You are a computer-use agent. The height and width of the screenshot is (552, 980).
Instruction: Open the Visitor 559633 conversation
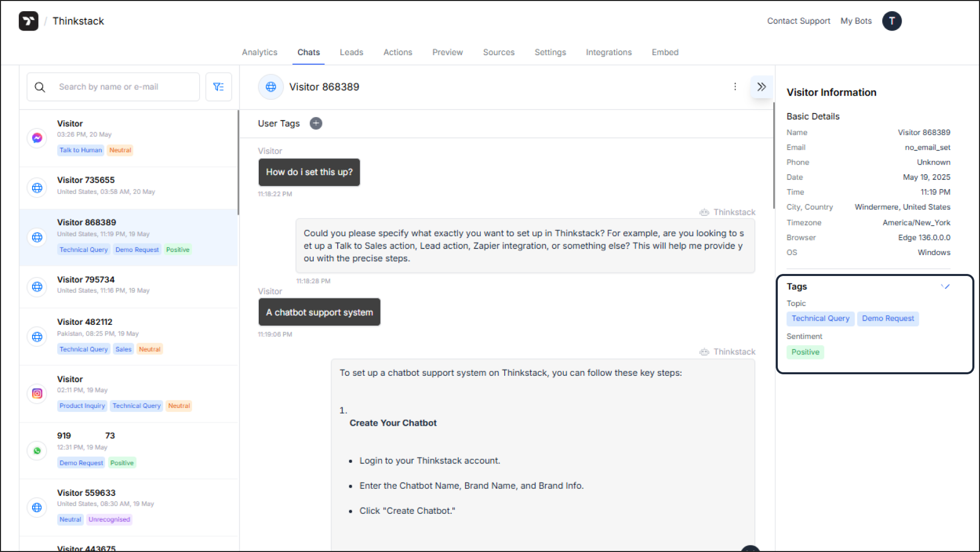click(x=128, y=507)
